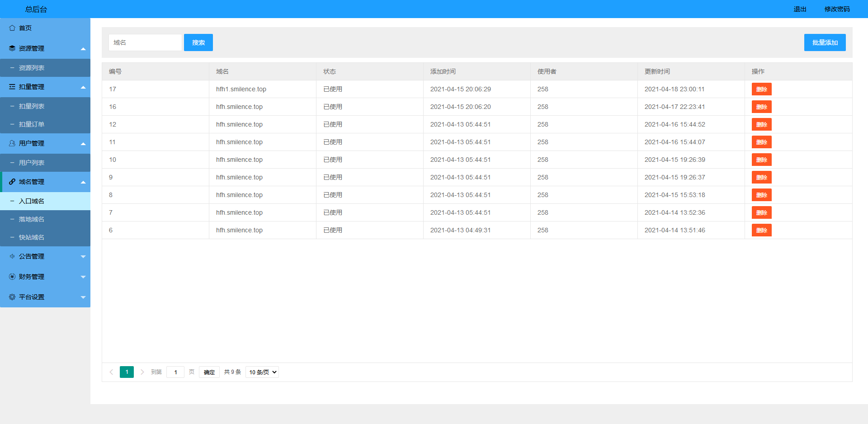
Task: Click the yen icon for 财务管理
Action: coord(12,277)
